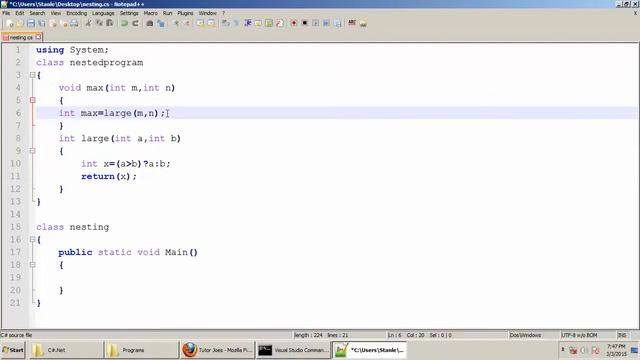Open the Run menu
640x360 pixels.
tap(167, 13)
